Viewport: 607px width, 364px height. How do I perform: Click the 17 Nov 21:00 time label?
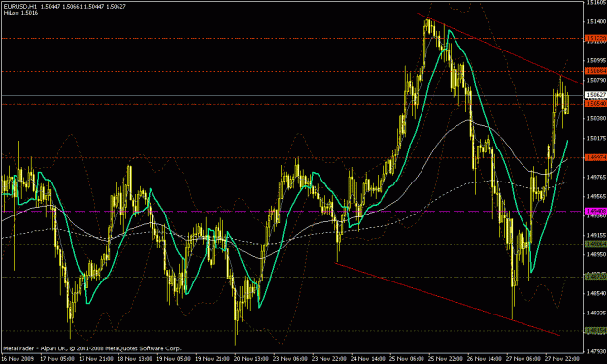coord(96,358)
